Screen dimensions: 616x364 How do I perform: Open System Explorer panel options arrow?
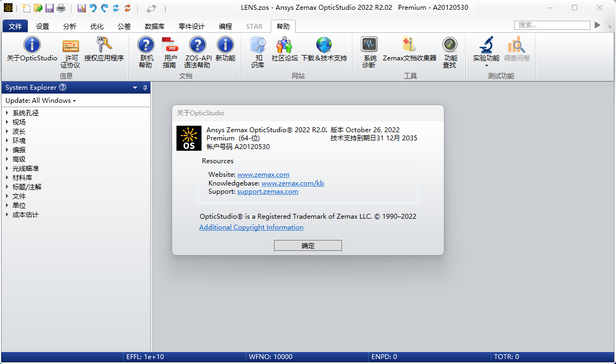click(135, 88)
